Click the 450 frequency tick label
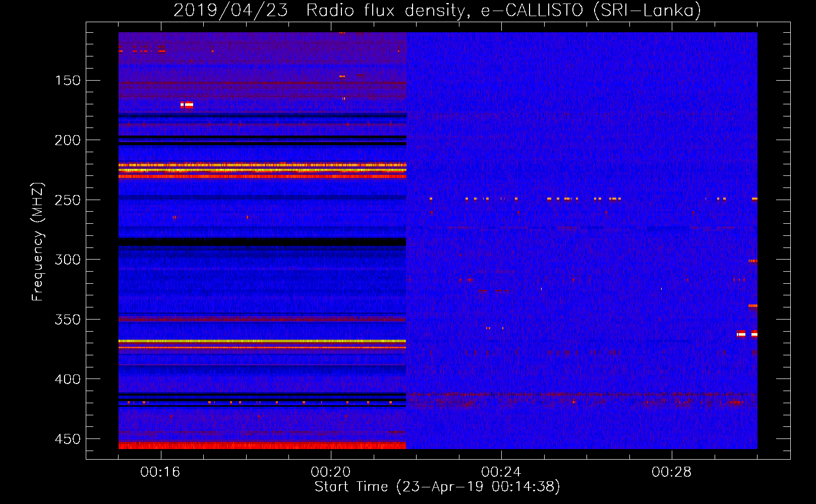Viewport: 816px width, 504px height. [68, 439]
